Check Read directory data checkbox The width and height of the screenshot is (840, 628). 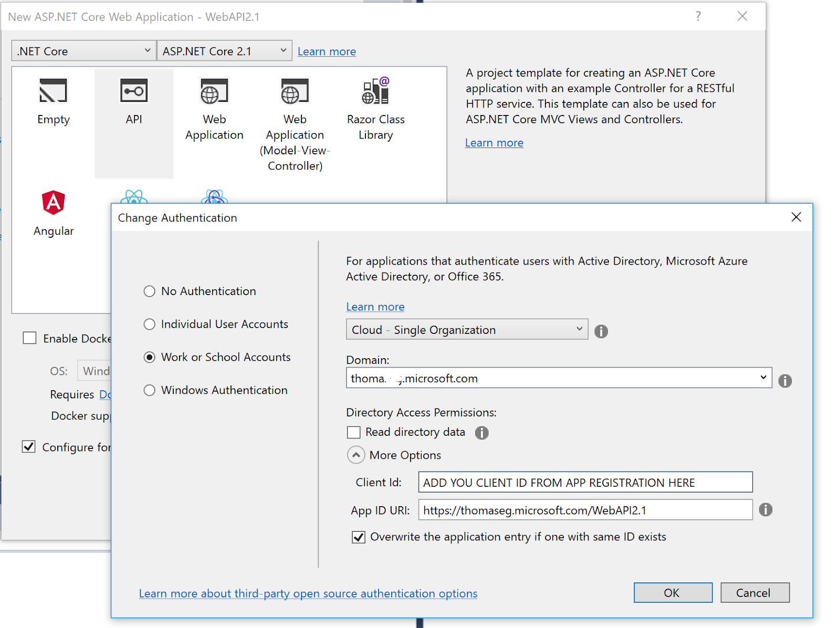pyautogui.click(x=354, y=432)
